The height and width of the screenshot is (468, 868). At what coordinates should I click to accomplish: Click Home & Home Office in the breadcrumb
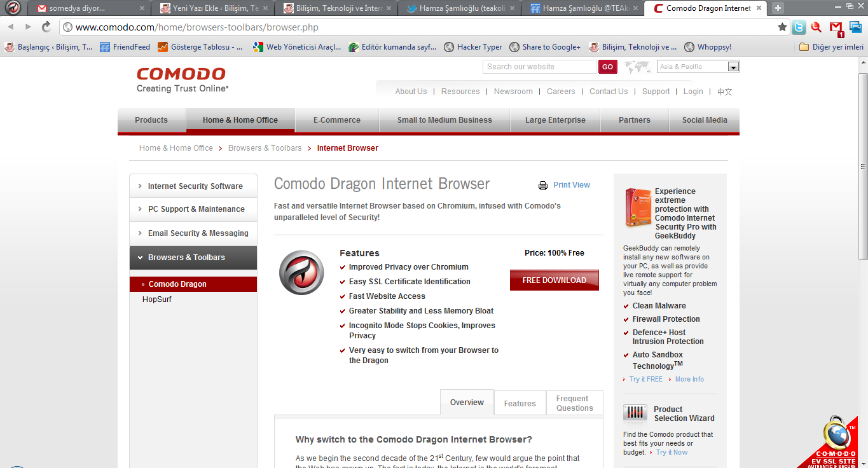coord(176,148)
